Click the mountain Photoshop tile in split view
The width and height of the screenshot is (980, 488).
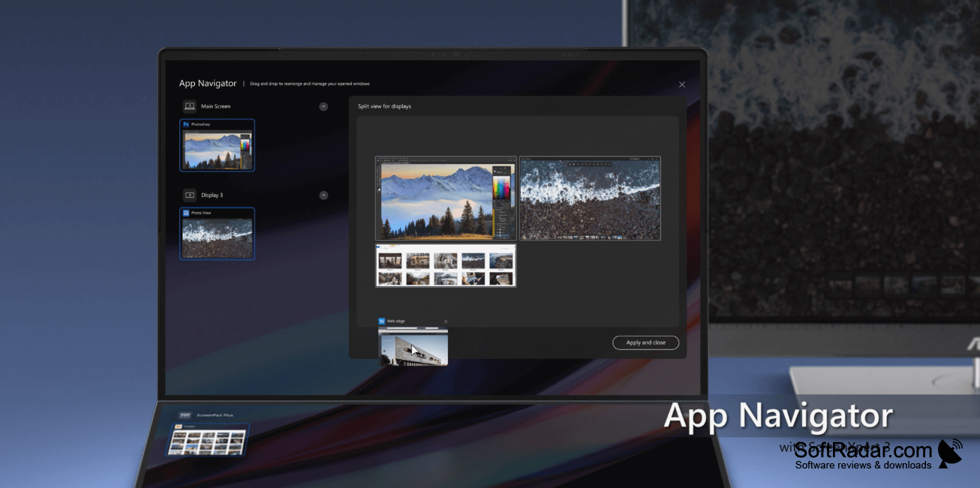click(x=446, y=198)
